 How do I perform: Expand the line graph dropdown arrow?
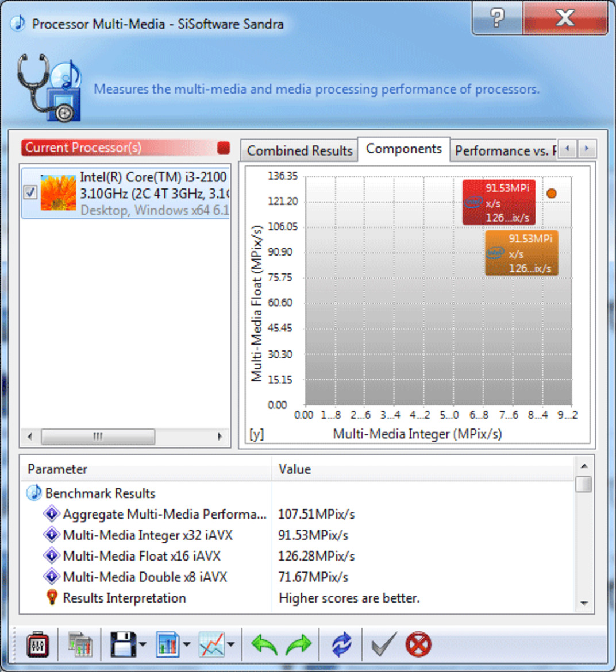(x=231, y=644)
